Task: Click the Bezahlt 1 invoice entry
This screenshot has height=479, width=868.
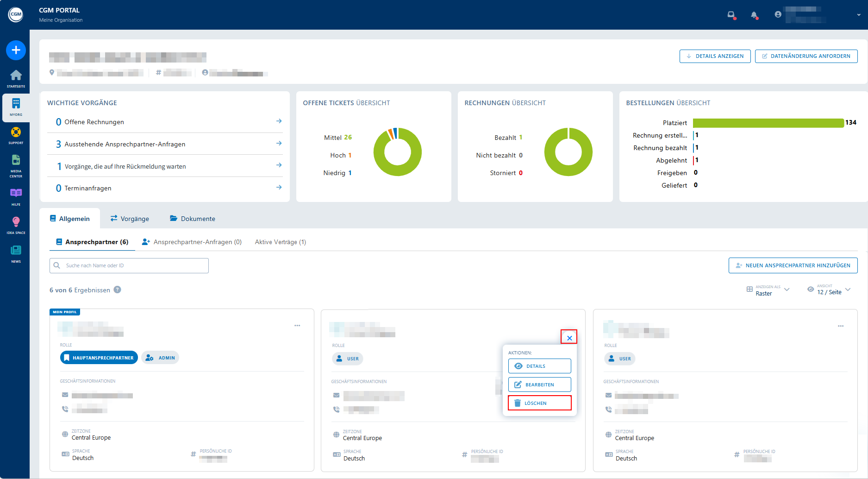Action: (x=508, y=138)
